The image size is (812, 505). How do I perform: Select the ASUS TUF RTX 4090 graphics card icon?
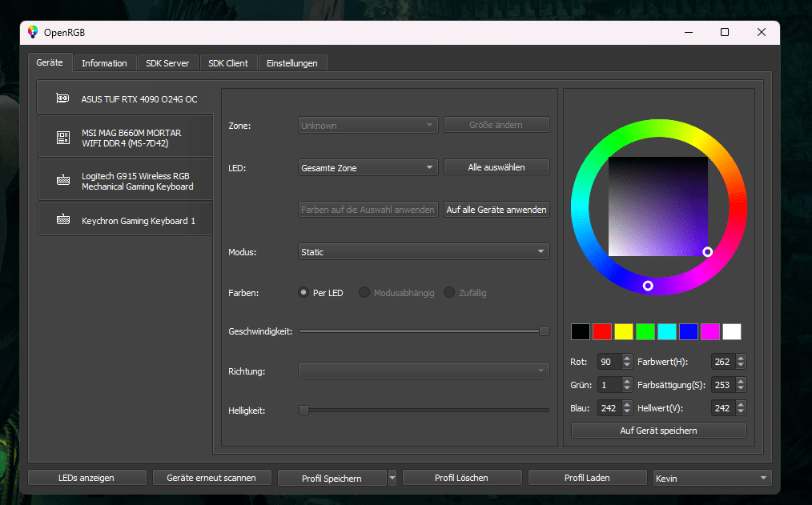pyautogui.click(x=62, y=98)
